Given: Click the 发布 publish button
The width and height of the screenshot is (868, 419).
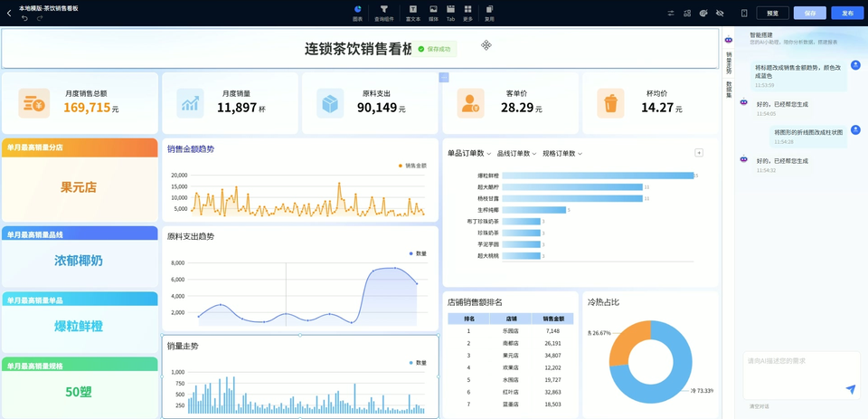Looking at the screenshot, I should tap(847, 13).
